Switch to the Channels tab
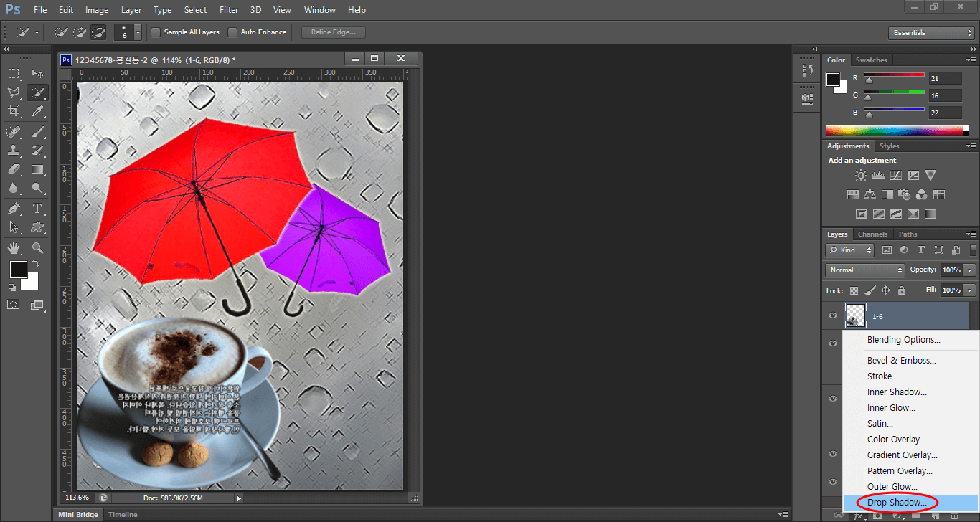Viewport: 980px width, 522px height. 872,234
